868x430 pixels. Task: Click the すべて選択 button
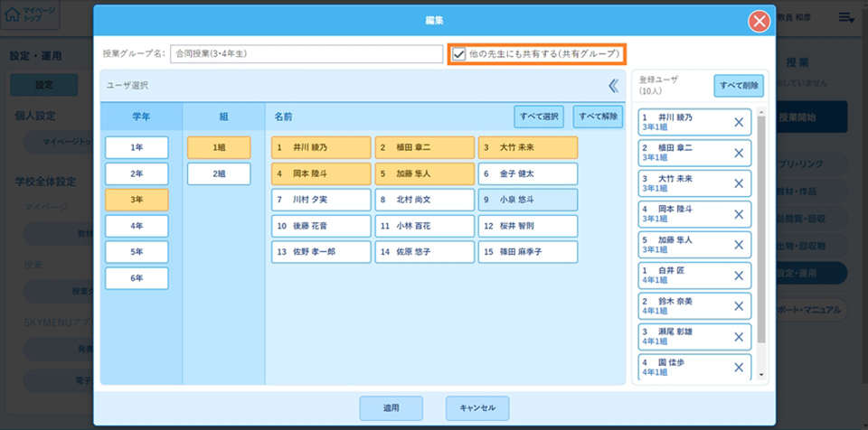[x=540, y=117]
